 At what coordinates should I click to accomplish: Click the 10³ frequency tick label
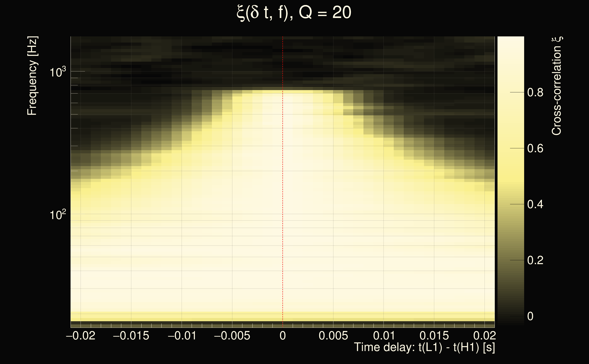point(58,72)
